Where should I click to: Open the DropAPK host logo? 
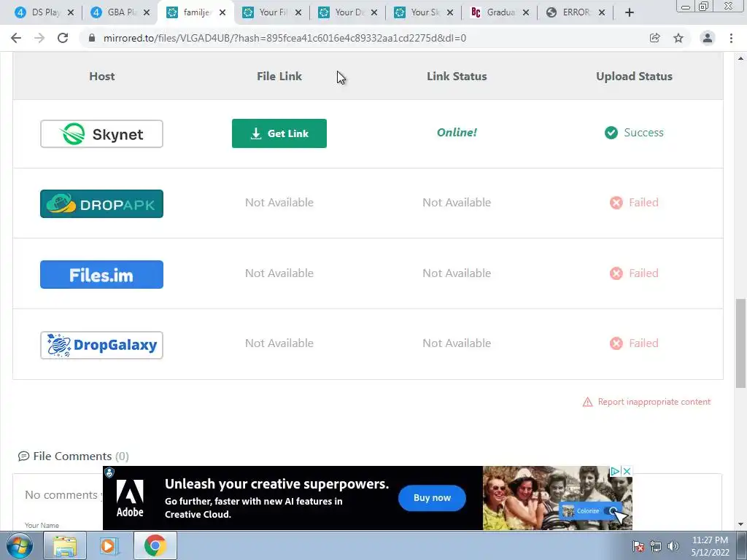click(101, 204)
